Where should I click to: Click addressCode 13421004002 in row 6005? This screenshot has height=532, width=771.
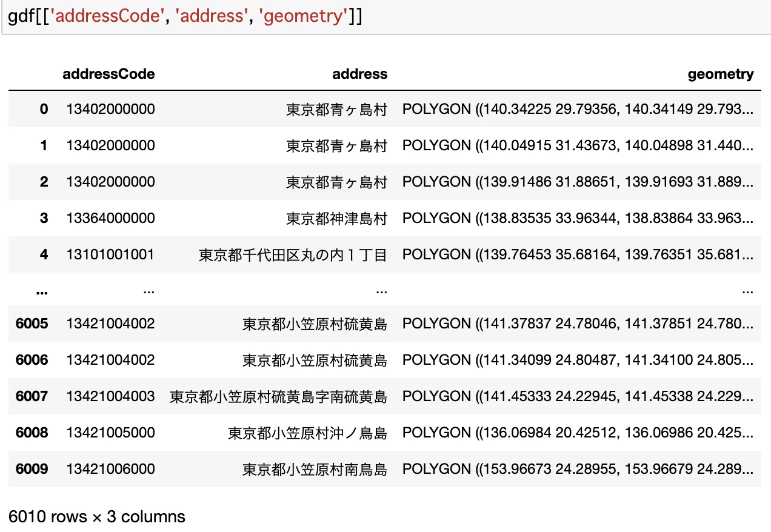[111, 324]
